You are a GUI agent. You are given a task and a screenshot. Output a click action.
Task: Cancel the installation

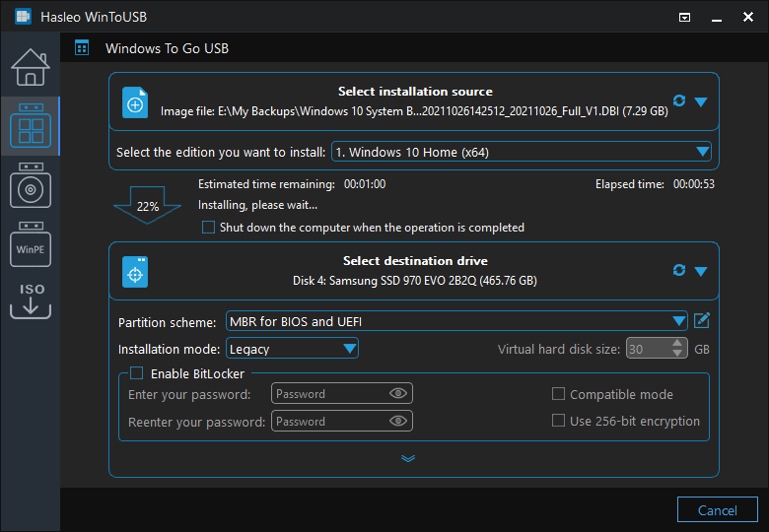click(x=718, y=510)
